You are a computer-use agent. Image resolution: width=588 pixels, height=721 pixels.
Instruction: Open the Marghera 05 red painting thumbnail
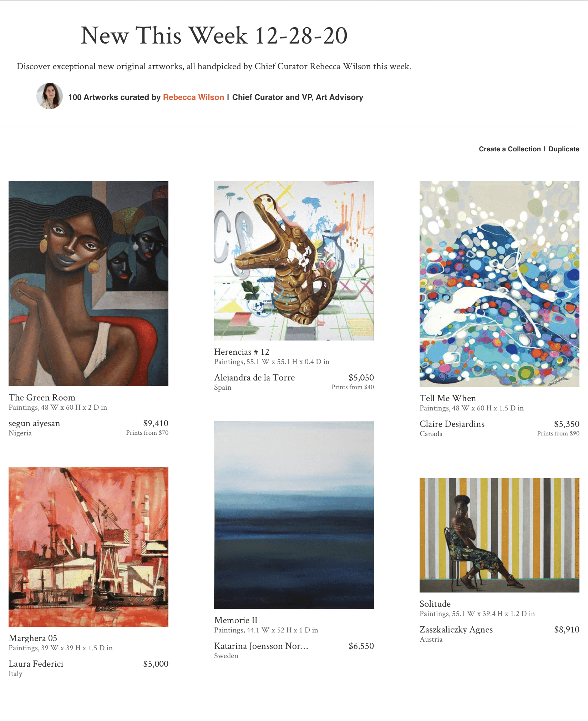(x=88, y=547)
